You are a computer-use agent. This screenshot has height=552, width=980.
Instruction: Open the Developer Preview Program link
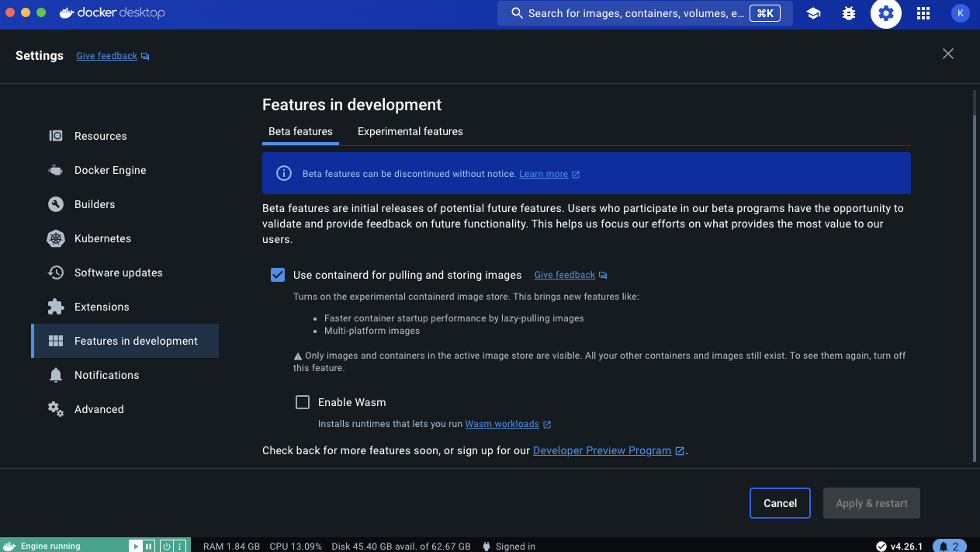tap(602, 450)
